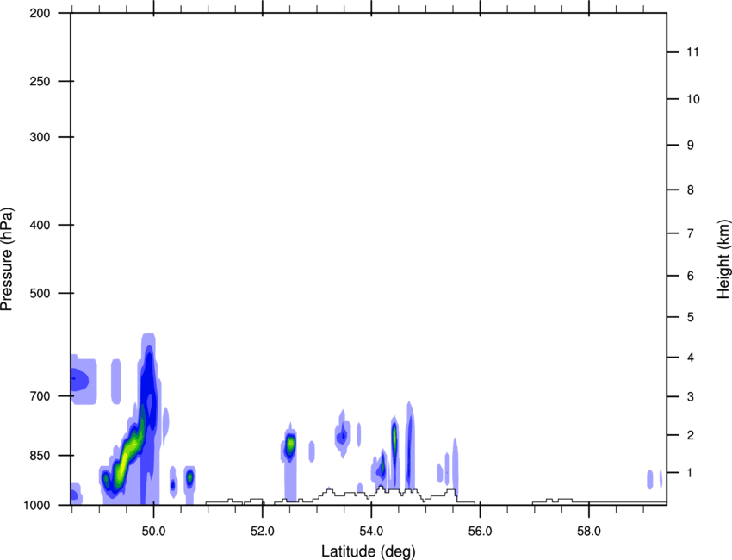This screenshot has height=560, width=732.
Task: Click the pale blue patch near 59°
Action: (x=650, y=479)
